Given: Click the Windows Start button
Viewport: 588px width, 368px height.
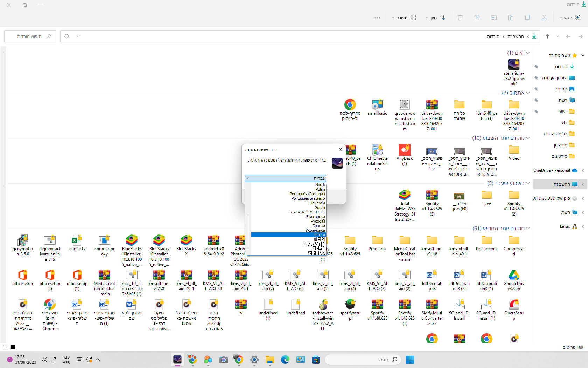Looking at the screenshot, I should click(x=410, y=360).
